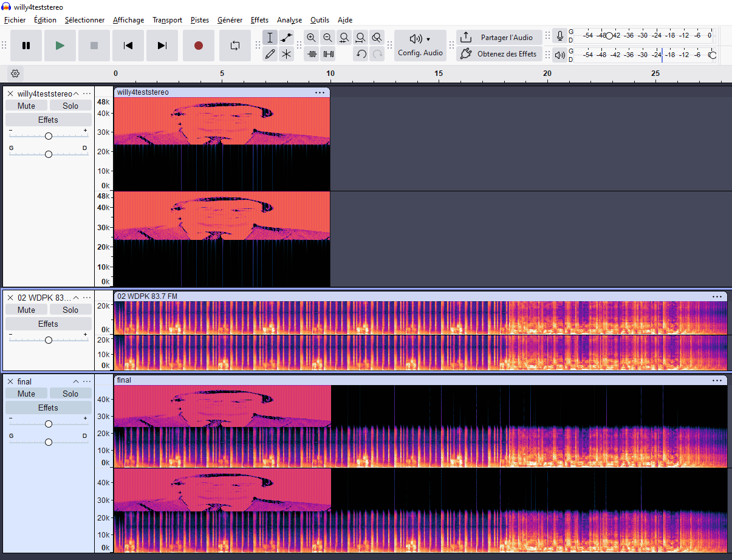Screen dimensions: 732x560
Task: Open the Effets menu
Action: point(259,20)
